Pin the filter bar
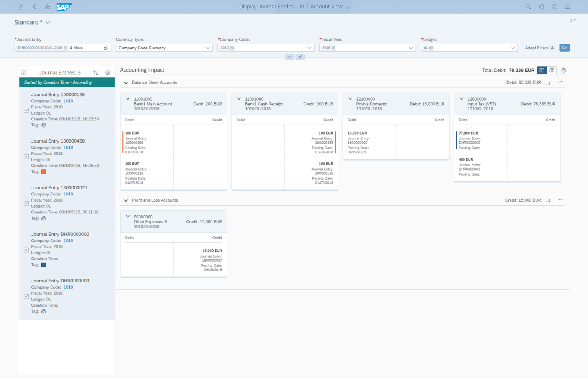588x379 pixels. tap(301, 57)
